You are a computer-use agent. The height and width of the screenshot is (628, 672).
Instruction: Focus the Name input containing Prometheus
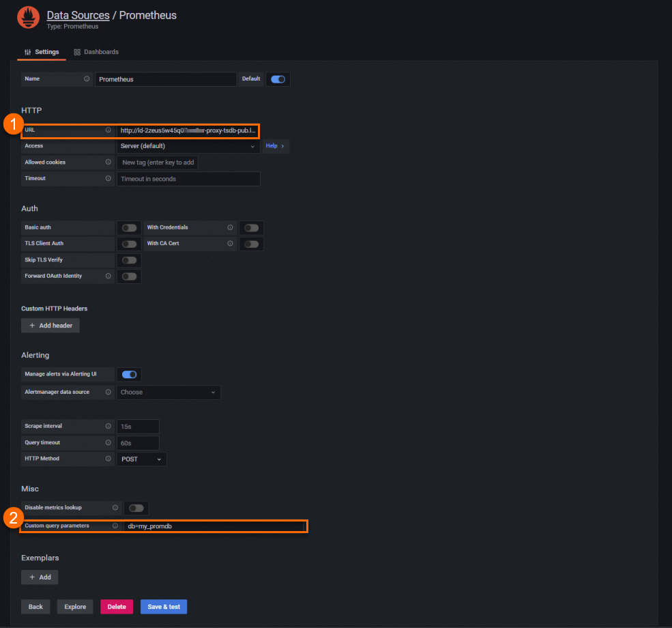coord(166,79)
